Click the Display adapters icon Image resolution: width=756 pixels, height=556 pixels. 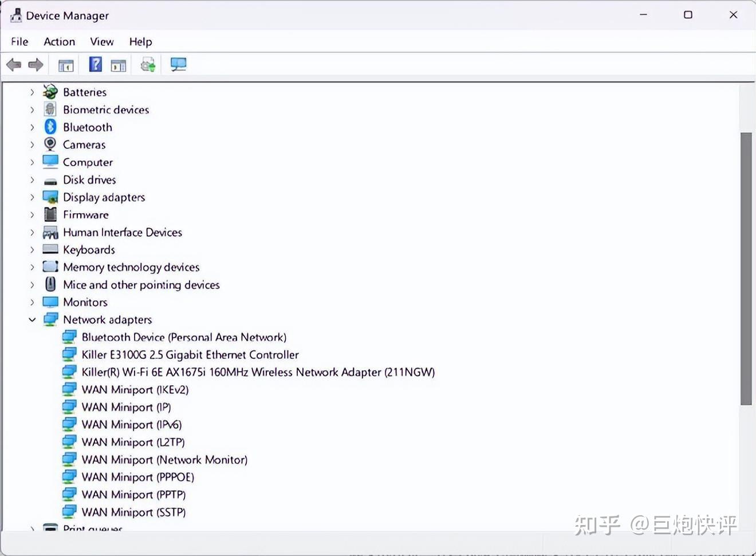[50, 197]
